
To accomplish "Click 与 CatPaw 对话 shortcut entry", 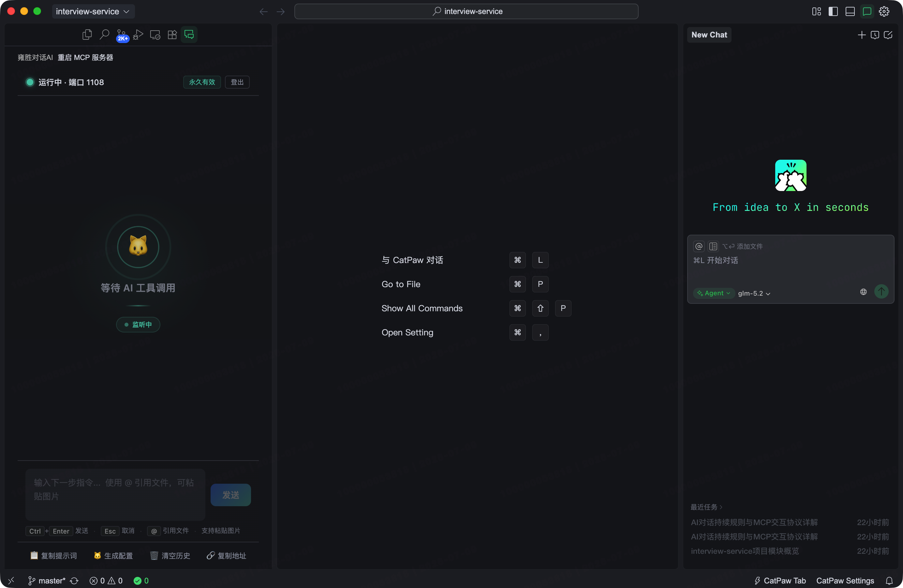I will coord(412,260).
